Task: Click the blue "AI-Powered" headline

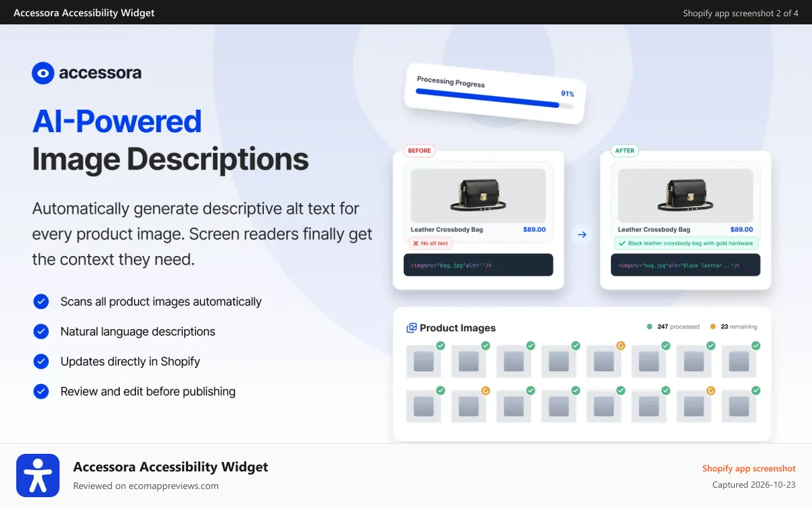Action: 117,121
